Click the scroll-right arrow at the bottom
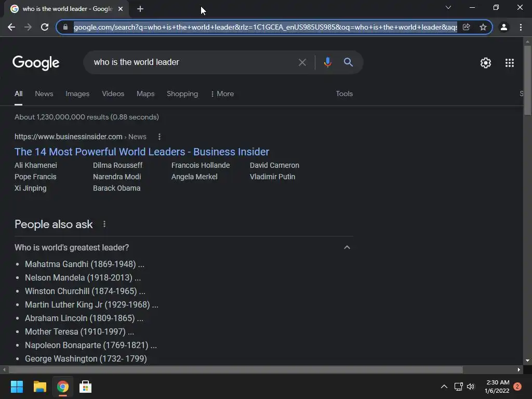532x399 pixels. pos(519,370)
